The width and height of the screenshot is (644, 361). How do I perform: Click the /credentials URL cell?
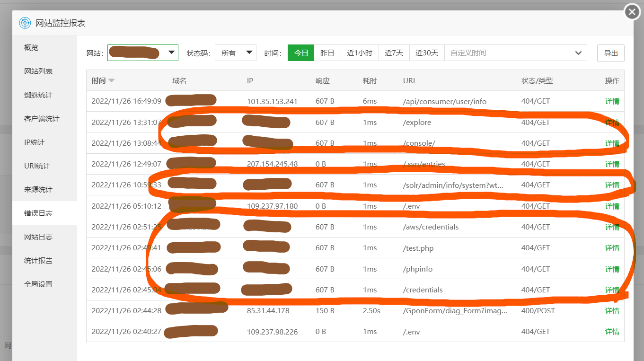pyautogui.click(x=423, y=290)
